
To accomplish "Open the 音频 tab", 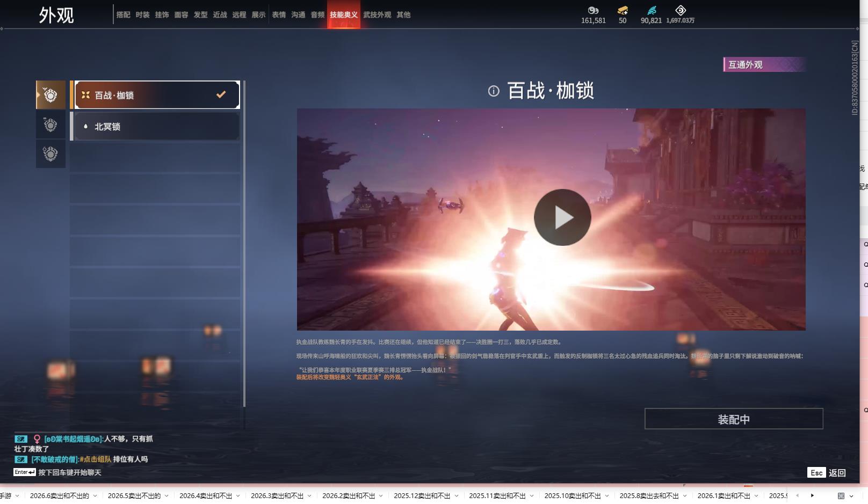I will click(318, 14).
